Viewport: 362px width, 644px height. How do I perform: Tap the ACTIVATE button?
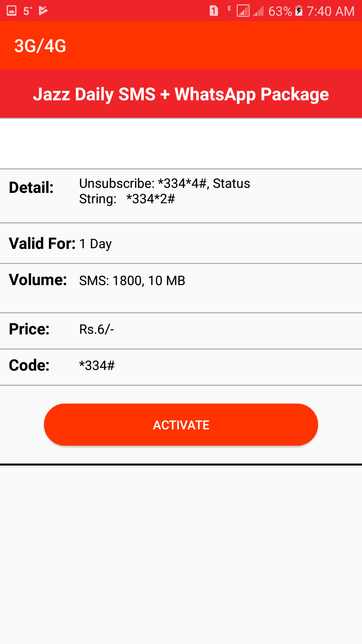(x=181, y=425)
